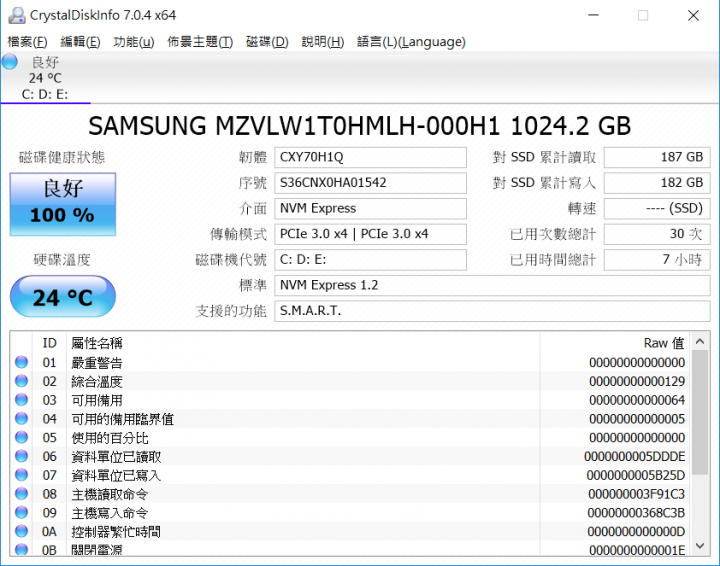Select the 可用備用 attribute name
The height and width of the screenshot is (566, 720).
[97, 400]
